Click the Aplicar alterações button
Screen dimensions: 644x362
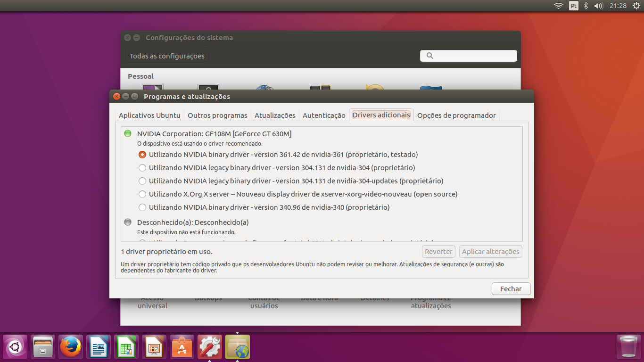tap(491, 252)
